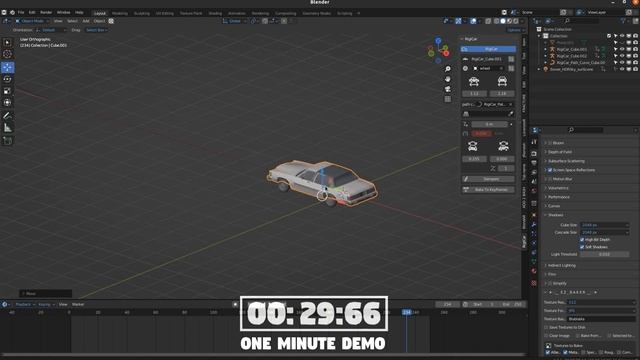
Task: Click the blue RigCar button
Action: (x=488, y=49)
